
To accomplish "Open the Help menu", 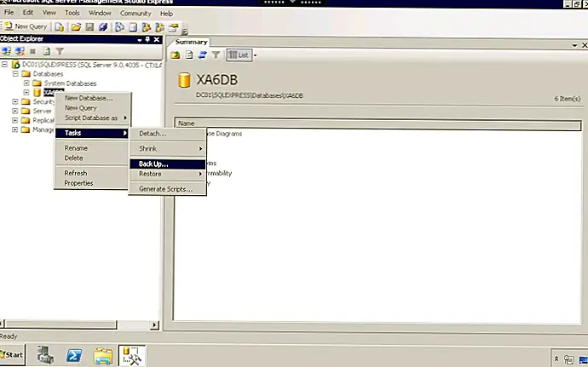I will point(166,13).
